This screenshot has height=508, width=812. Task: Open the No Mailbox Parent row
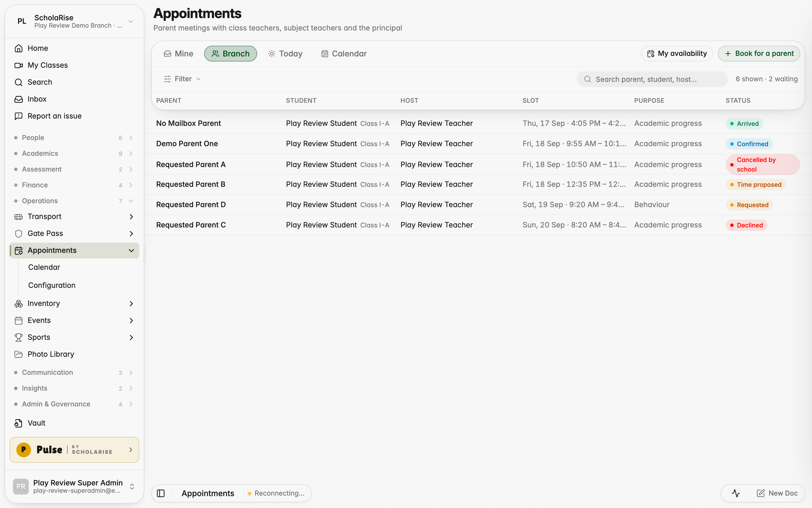pyautogui.click(x=478, y=123)
